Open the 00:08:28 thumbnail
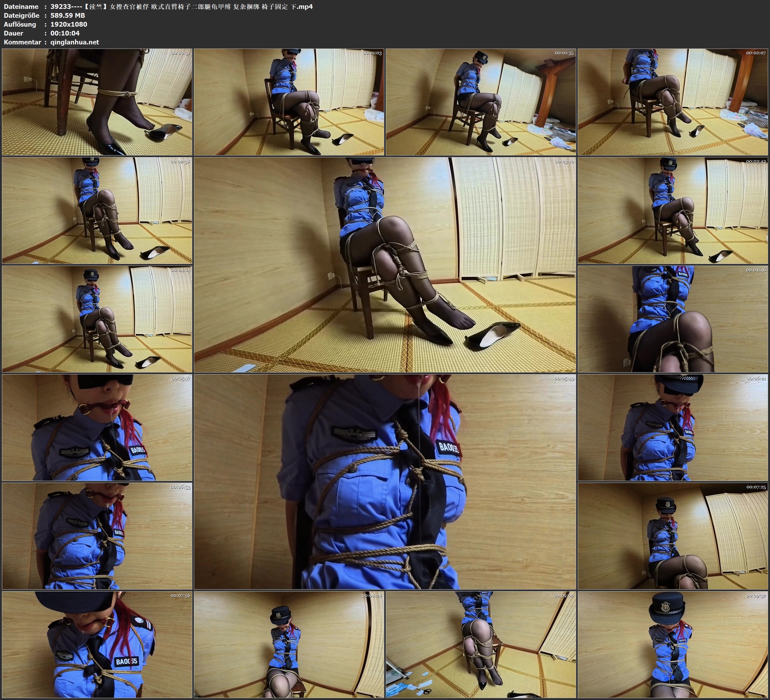 [x=289, y=644]
